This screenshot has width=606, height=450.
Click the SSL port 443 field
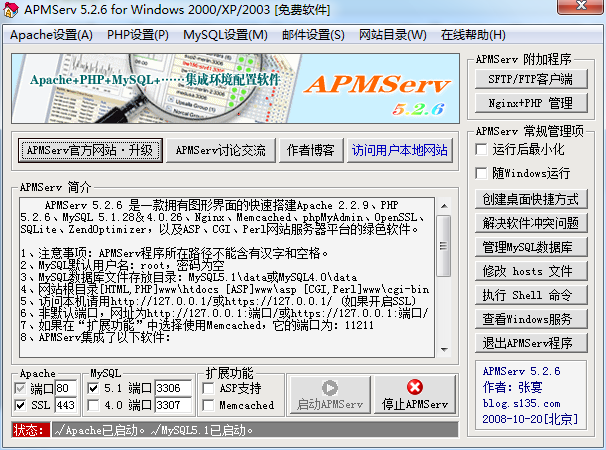pos(66,405)
